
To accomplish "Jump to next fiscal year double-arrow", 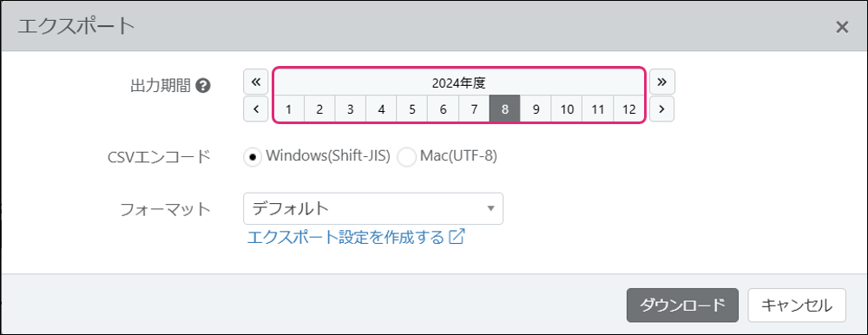I will click(662, 82).
